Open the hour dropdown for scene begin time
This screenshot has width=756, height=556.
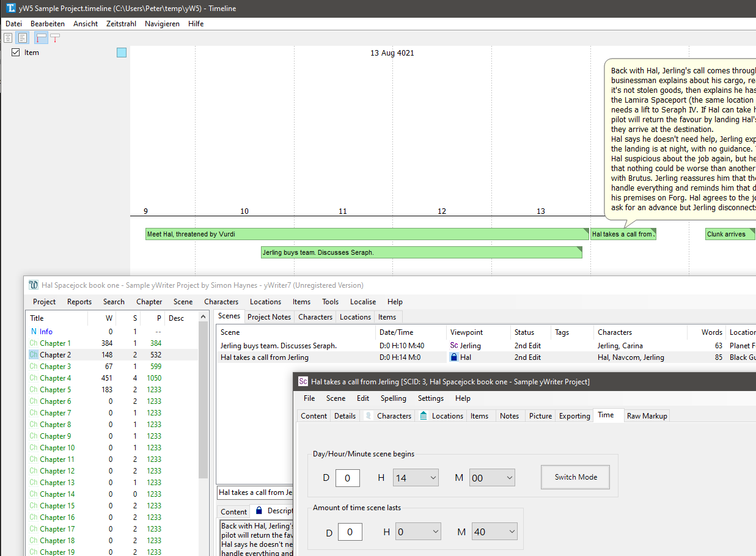416,478
